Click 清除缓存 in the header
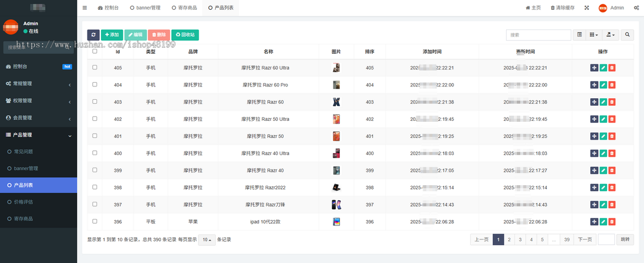The width and height of the screenshot is (644, 263). pos(562,8)
